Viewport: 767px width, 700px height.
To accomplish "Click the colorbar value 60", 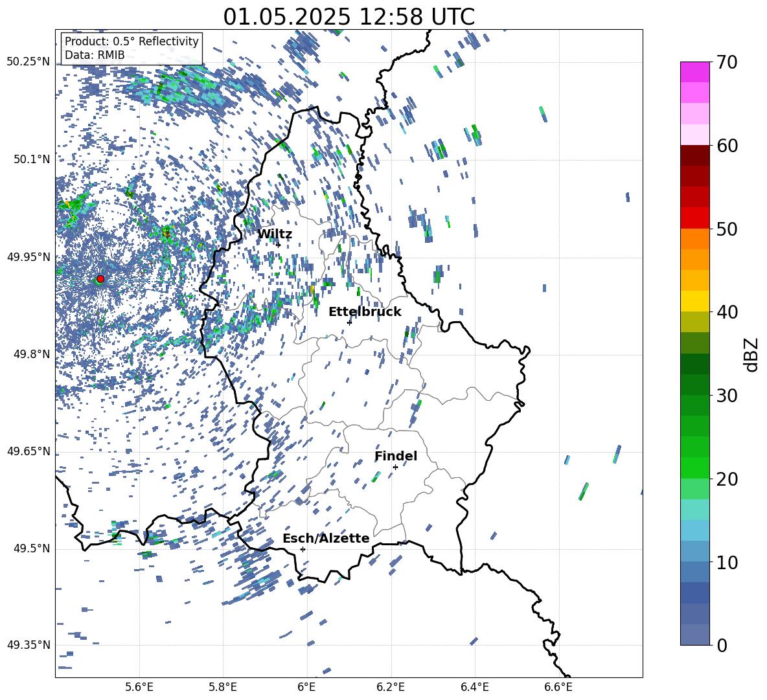I will (x=727, y=146).
